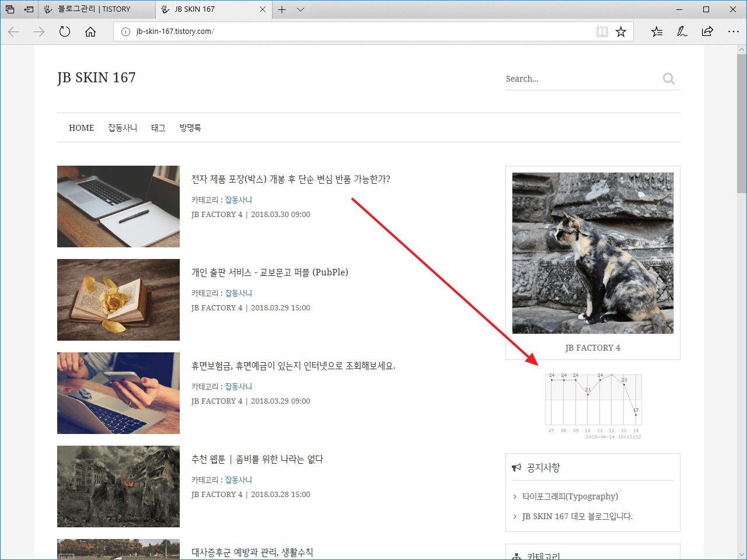This screenshot has height=560, width=747.
Task: Open Edge Settings and more menu
Action: coord(734,32)
